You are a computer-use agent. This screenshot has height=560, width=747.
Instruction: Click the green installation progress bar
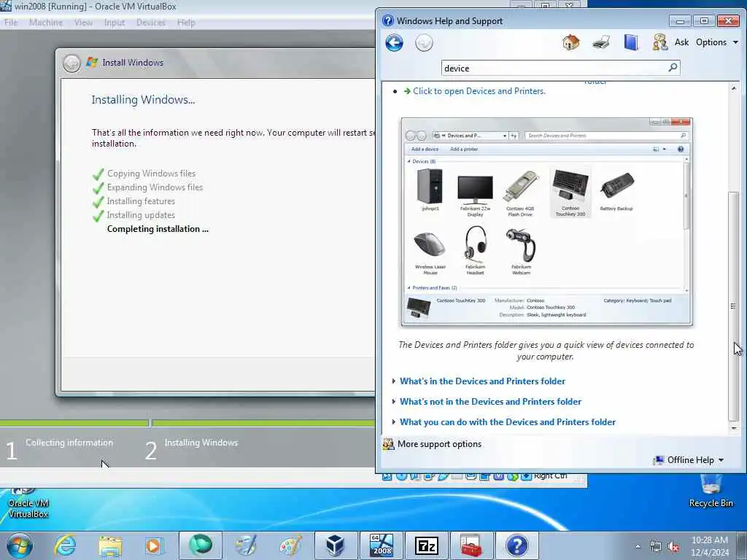(187, 423)
